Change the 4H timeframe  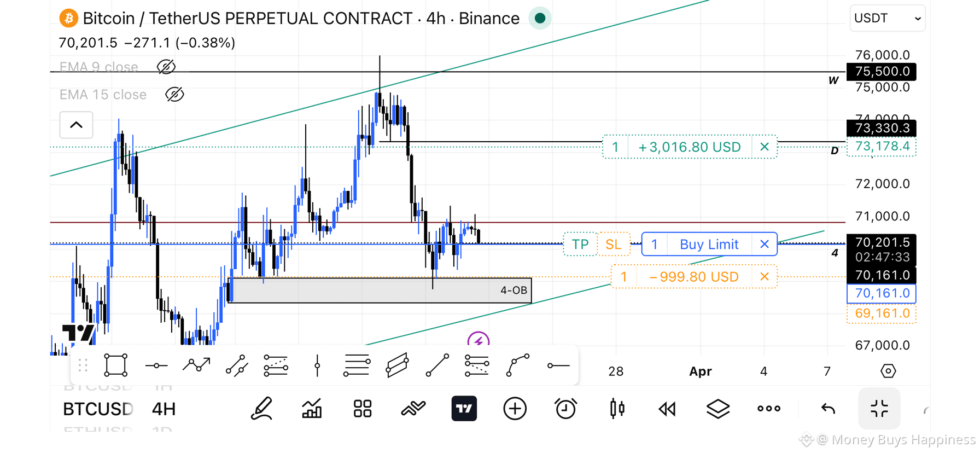(x=164, y=409)
